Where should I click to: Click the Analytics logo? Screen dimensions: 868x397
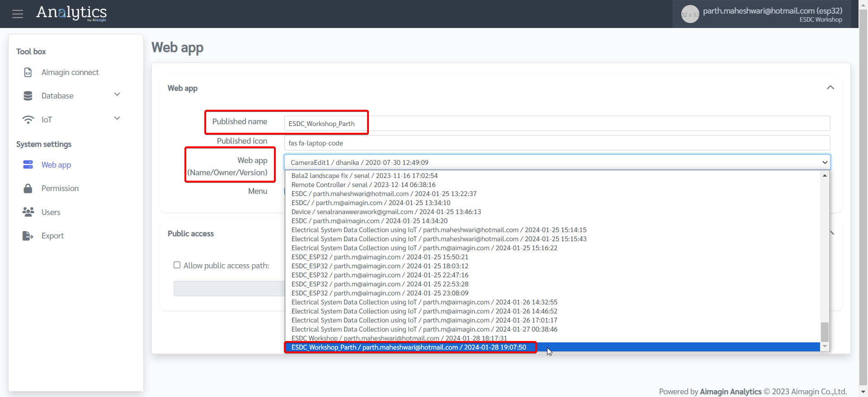coord(71,13)
